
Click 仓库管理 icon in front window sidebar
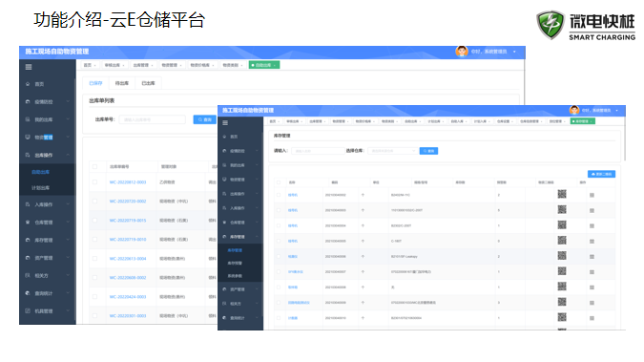pos(224,223)
